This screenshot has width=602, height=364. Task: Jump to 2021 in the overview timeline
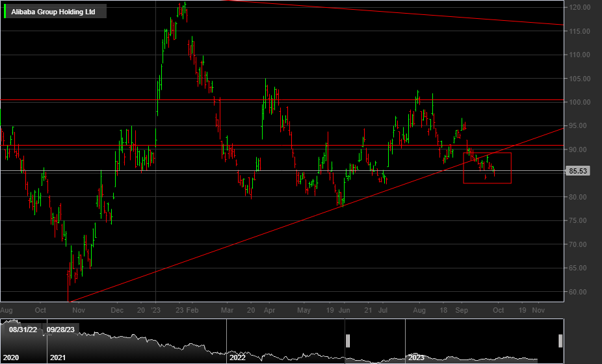coord(58,357)
